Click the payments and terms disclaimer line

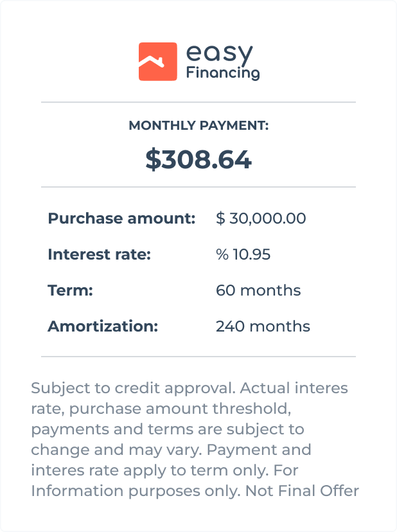pyautogui.click(x=168, y=429)
